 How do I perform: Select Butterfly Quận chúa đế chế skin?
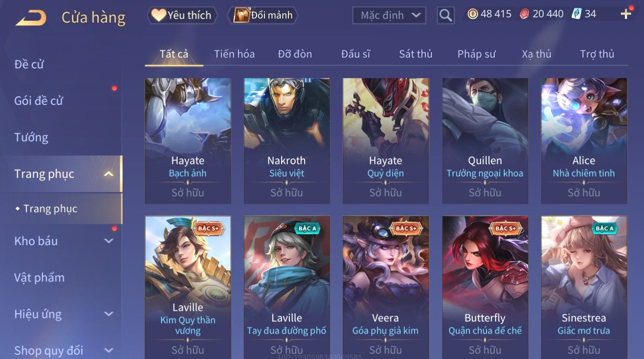pos(485,288)
